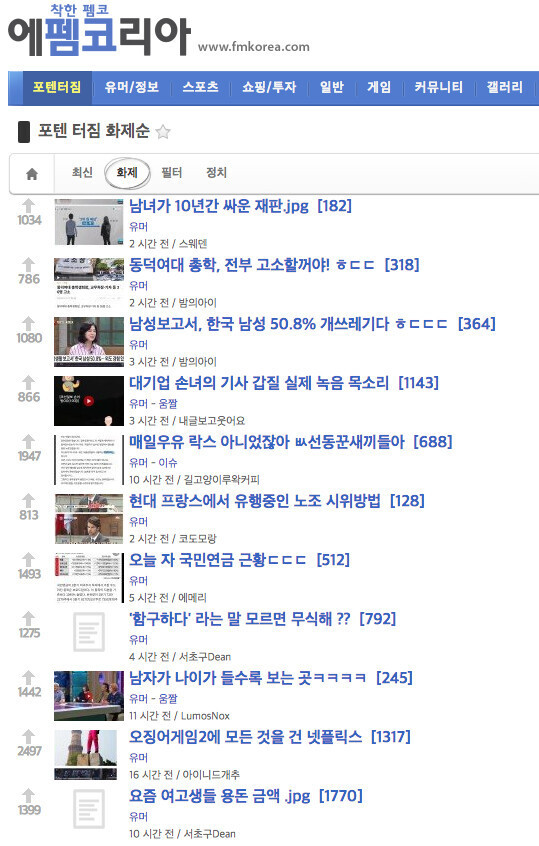
Task: Click the upvote arrow above 1947
Action: point(29,441)
